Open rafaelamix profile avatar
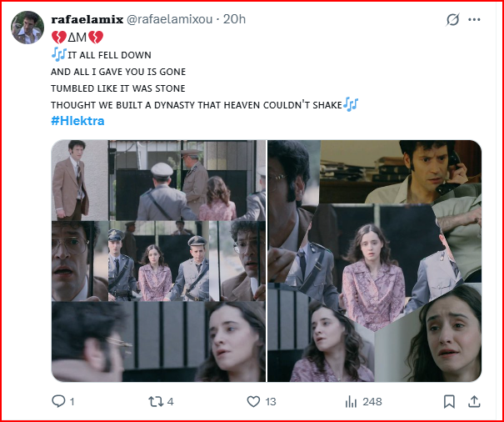This screenshot has width=504, height=422. (27, 28)
